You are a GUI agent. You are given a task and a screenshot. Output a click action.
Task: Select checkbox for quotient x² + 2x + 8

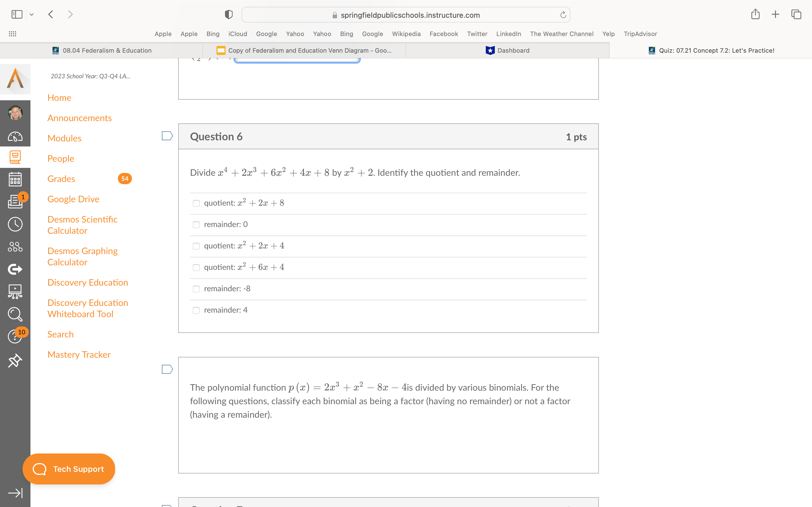pyautogui.click(x=197, y=203)
